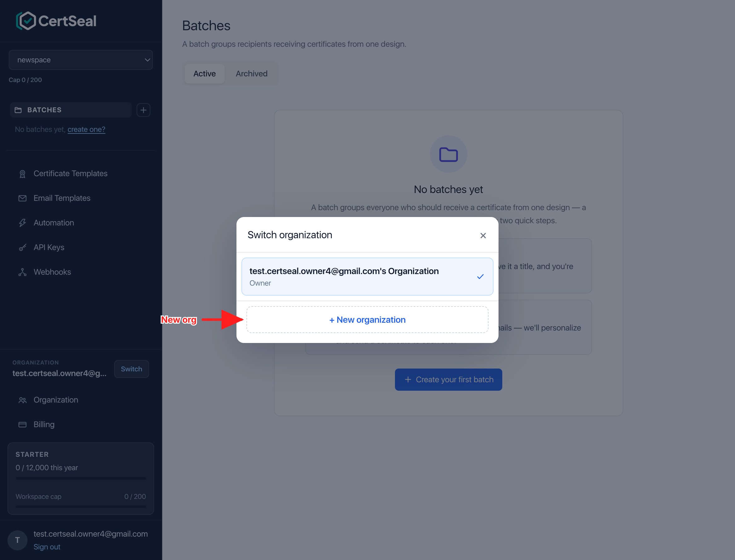Close the Switch organization dialog

pos(483,236)
